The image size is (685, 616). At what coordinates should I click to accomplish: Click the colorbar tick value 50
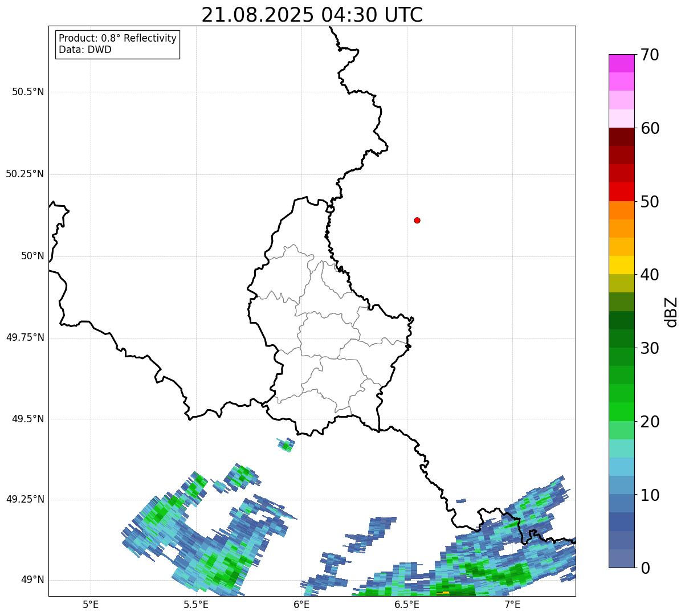click(x=650, y=202)
